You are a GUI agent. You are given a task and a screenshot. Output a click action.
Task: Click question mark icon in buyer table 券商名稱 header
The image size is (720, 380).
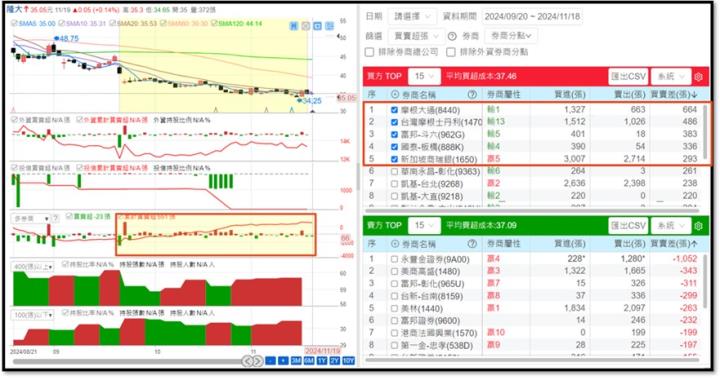pyautogui.click(x=472, y=95)
